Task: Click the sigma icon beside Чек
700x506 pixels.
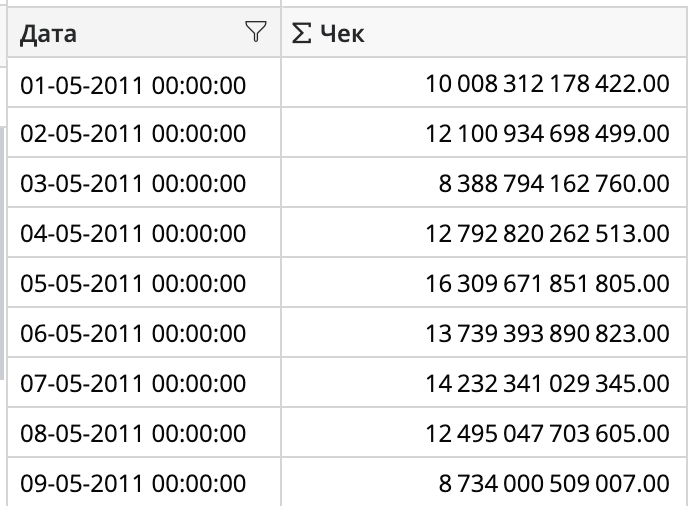Action: [x=300, y=34]
